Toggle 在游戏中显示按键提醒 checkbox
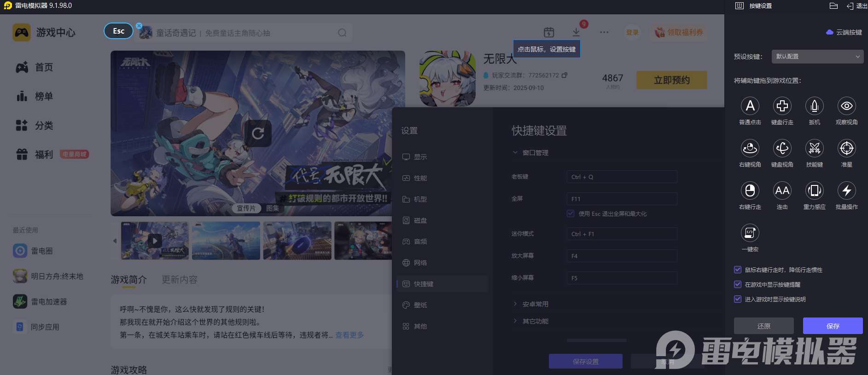868x375 pixels. [x=738, y=284]
